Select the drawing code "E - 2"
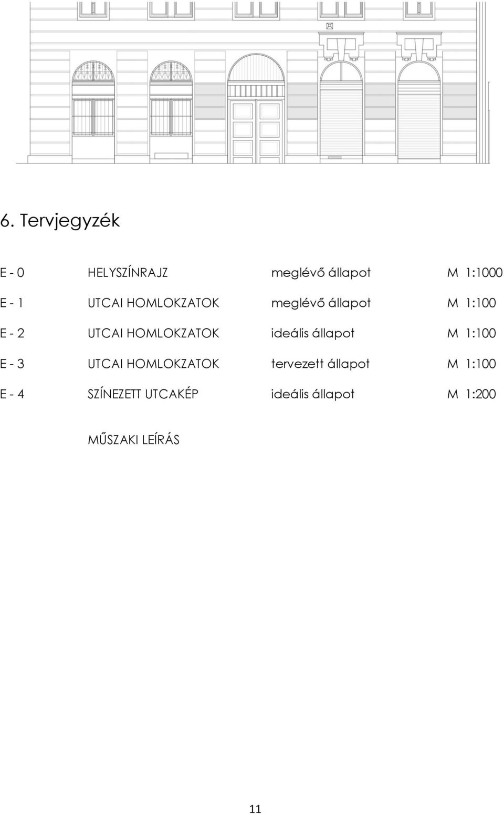The width and height of the screenshot is (504, 814). coord(12,334)
